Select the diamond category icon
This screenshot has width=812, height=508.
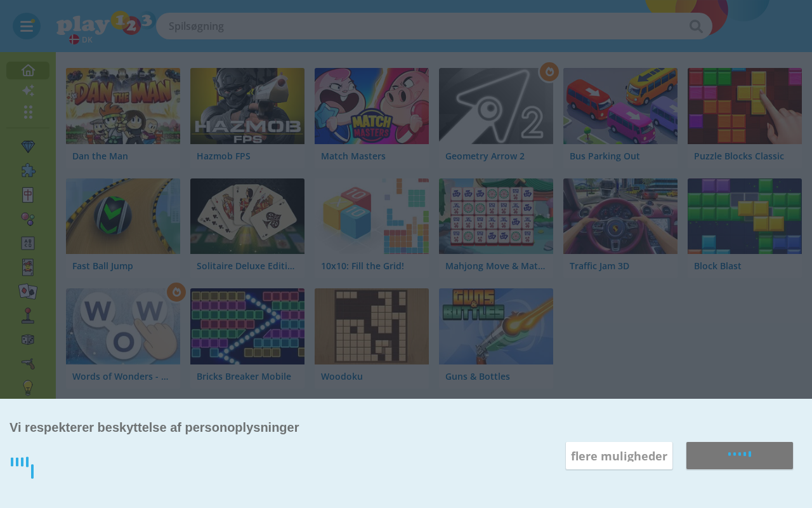(x=28, y=147)
